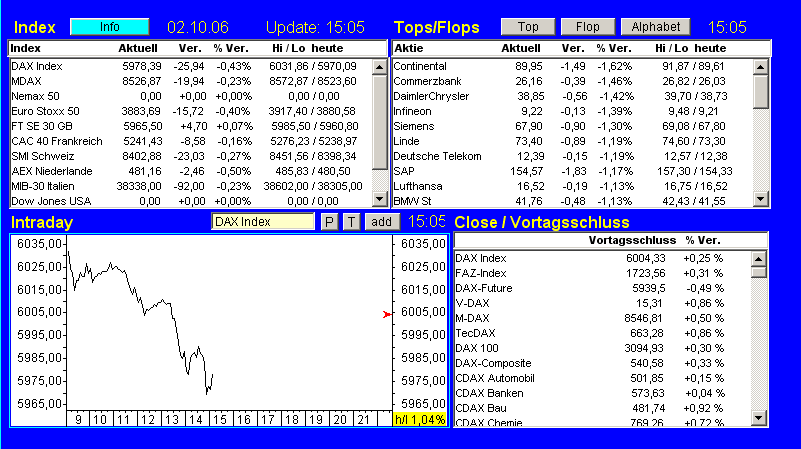Image resolution: width=801 pixels, height=449 pixels.
Task: Select the CDAX Bau row
Action: point(602,409)
